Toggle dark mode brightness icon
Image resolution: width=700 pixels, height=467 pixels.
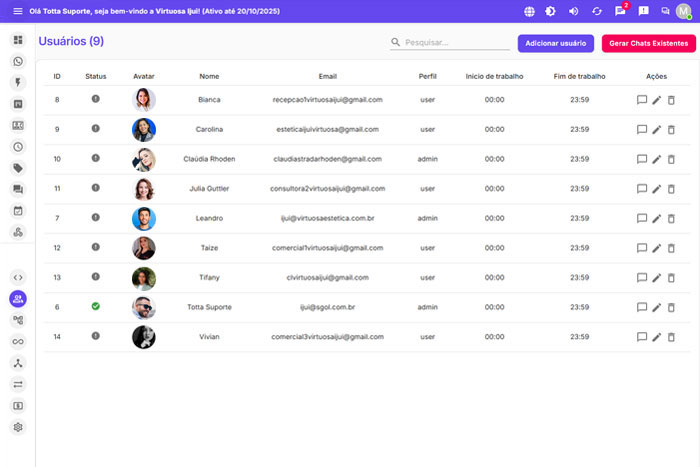(551, 11)
